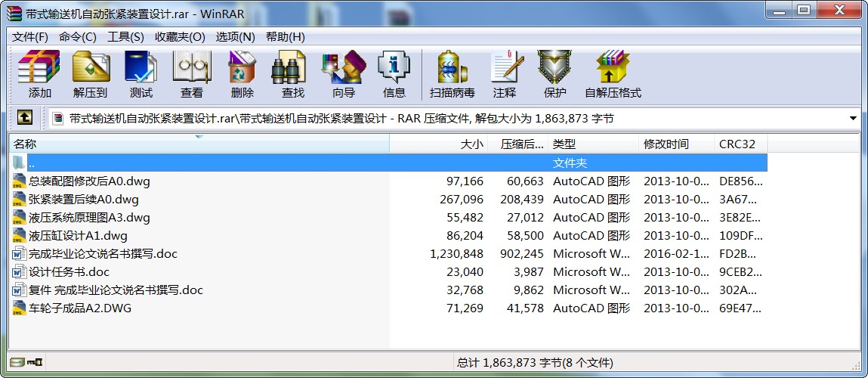The width and height of the screenshot is (868, 378).
Task: Open the 选项(N) menu
Action: coord(235,37)
